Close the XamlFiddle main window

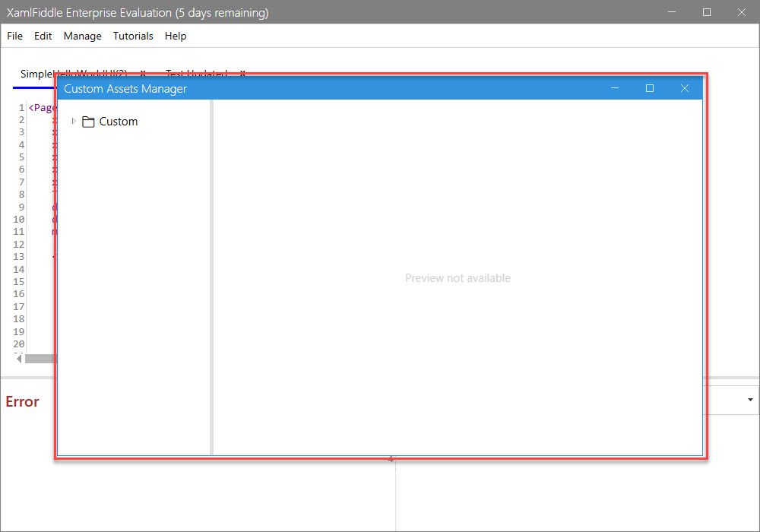(742, 12)
